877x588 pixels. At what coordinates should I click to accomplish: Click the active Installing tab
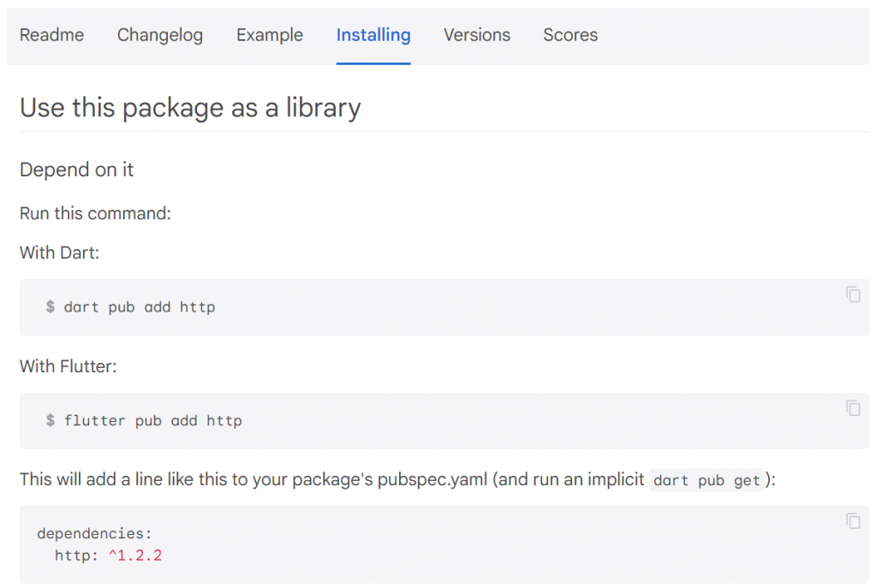[x=373, y=35]
